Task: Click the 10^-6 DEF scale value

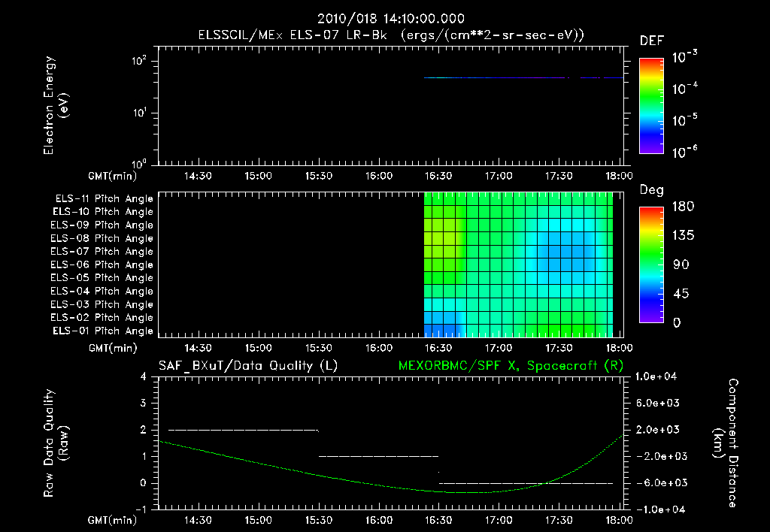Action: [684, 152]
